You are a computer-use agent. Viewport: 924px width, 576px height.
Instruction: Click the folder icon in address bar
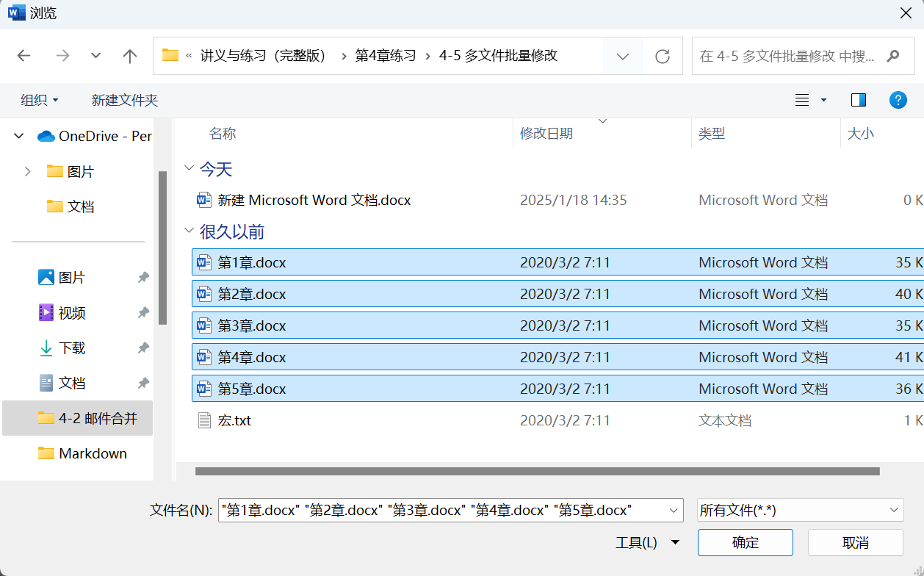pyautogui.click(x=170, y=55)
